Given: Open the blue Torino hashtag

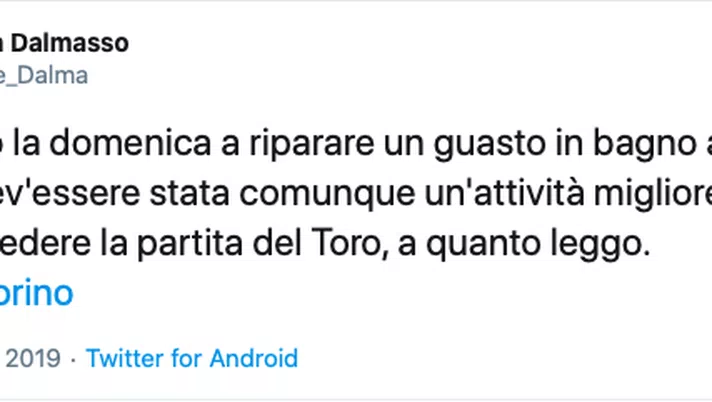Looking at the screenshot, I should (x=36, y=293).
